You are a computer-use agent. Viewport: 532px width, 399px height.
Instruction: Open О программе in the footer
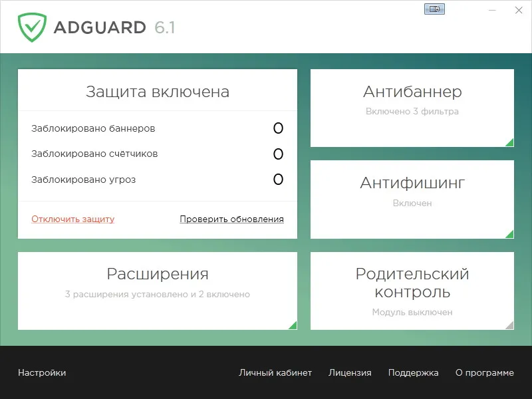(x=485, y=372)
